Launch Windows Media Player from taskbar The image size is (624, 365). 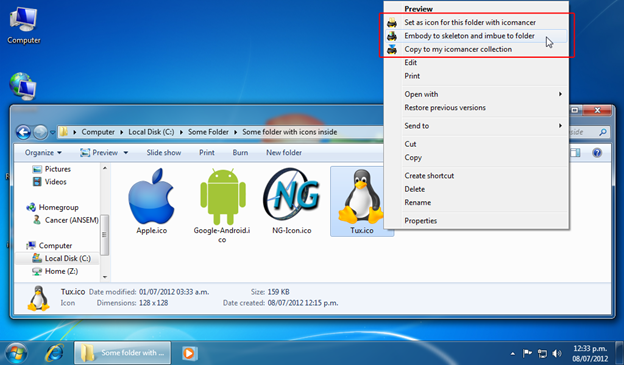coord(189,353)
